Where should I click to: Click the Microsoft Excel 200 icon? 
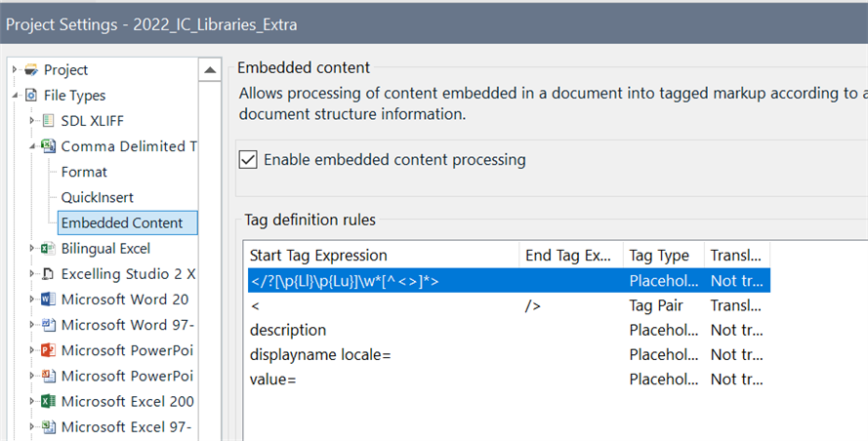(x=49, y=401)
